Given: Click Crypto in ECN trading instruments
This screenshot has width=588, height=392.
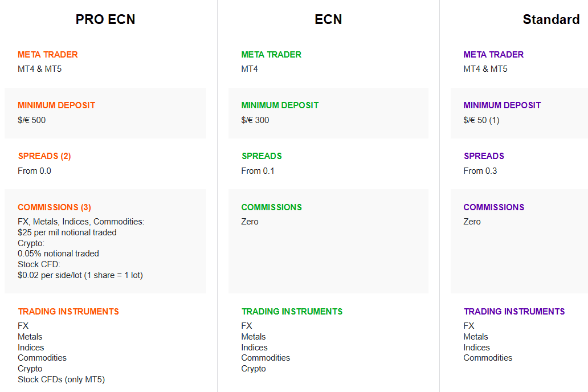Looking at the screenshot, I should tap(254, 369).
